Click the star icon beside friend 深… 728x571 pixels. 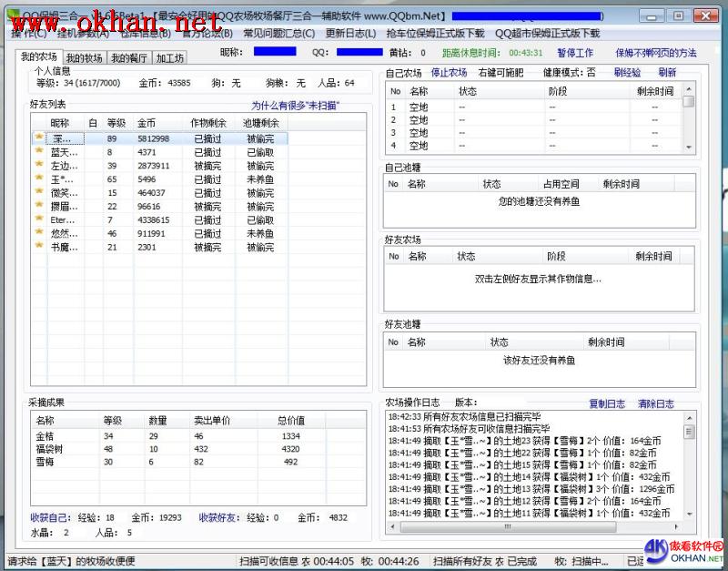(x=39, y=138)
